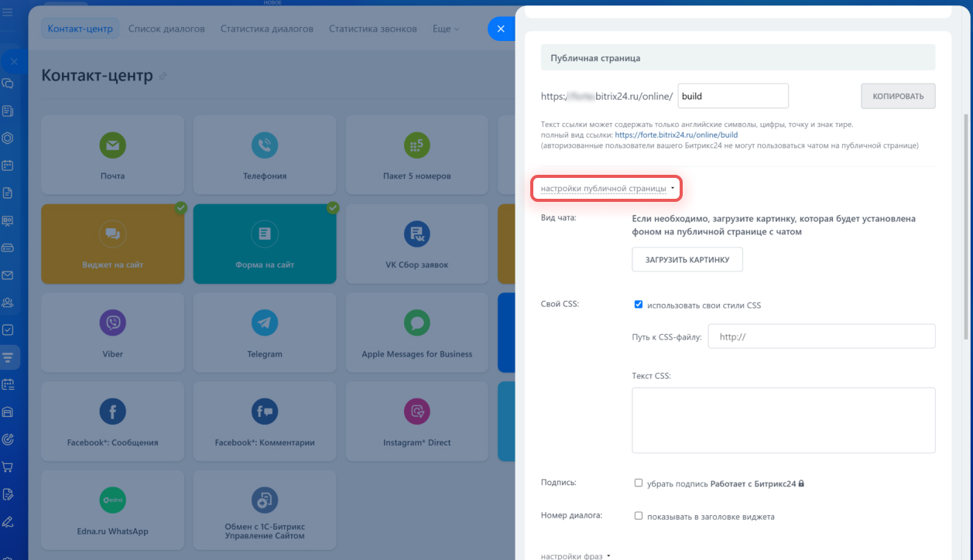Open the Viber channel card
Screen dimensions: 973x560
coord(112,333)
